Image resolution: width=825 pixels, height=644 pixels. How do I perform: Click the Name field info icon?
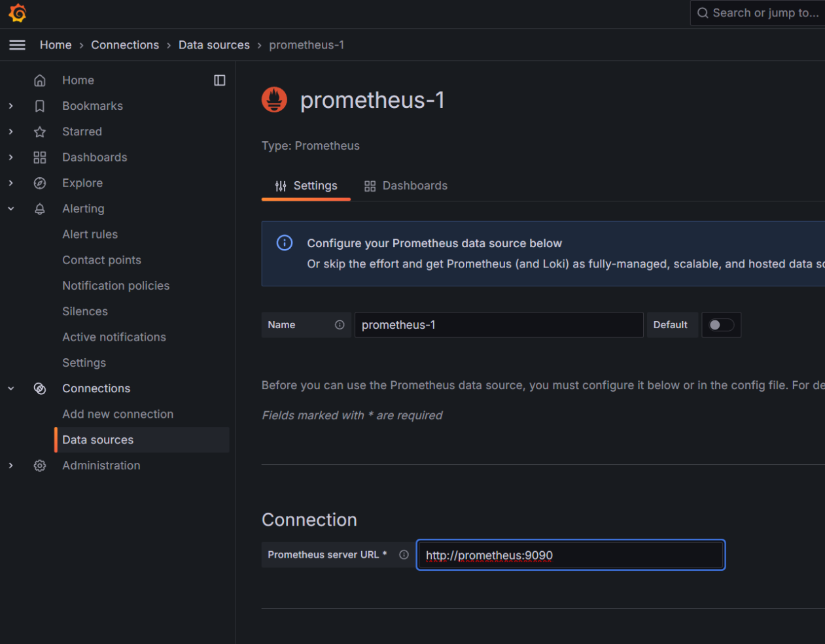tap(340, 325)
